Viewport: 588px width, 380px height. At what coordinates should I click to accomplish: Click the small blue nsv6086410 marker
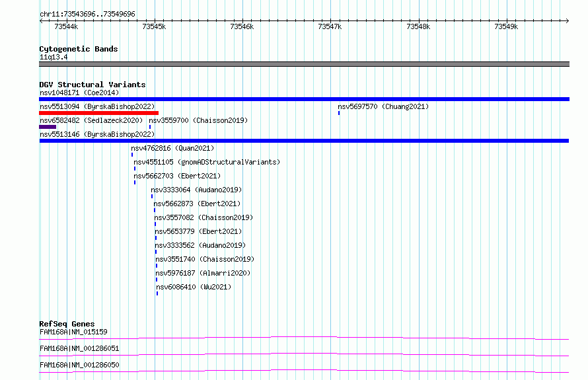(x=157, y=293)
